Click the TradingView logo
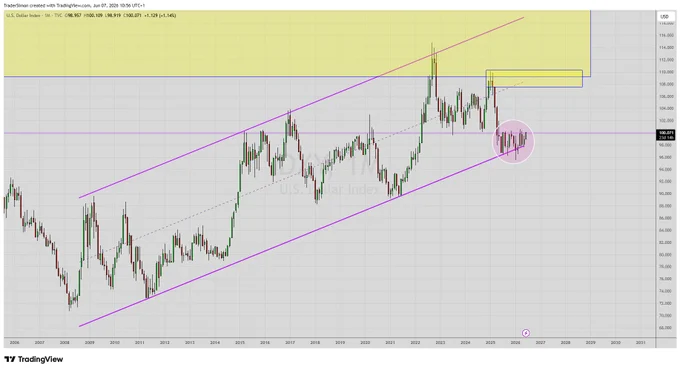Image resolution: width=680 pixels, height=370 pixels. 33,359
